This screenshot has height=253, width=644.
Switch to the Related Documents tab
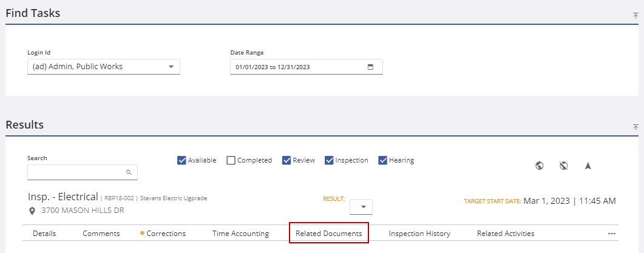tap(328, 234)
